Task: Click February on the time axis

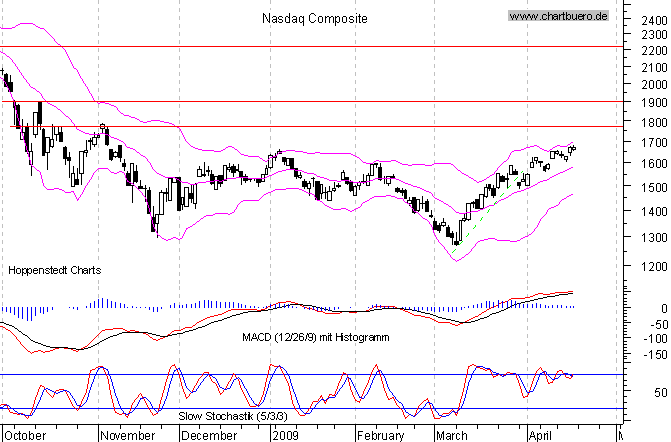Action: point(382,435)
